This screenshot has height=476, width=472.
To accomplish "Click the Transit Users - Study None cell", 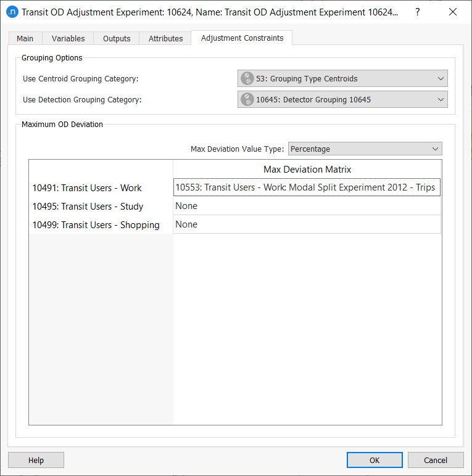I will (x=307, y=206).
